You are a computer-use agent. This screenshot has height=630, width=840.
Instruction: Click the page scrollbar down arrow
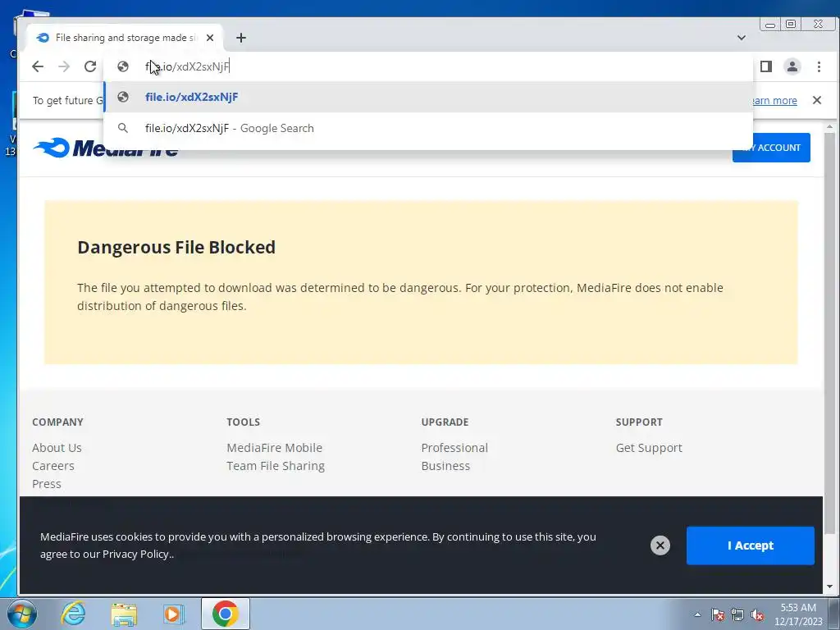(830, 587)
